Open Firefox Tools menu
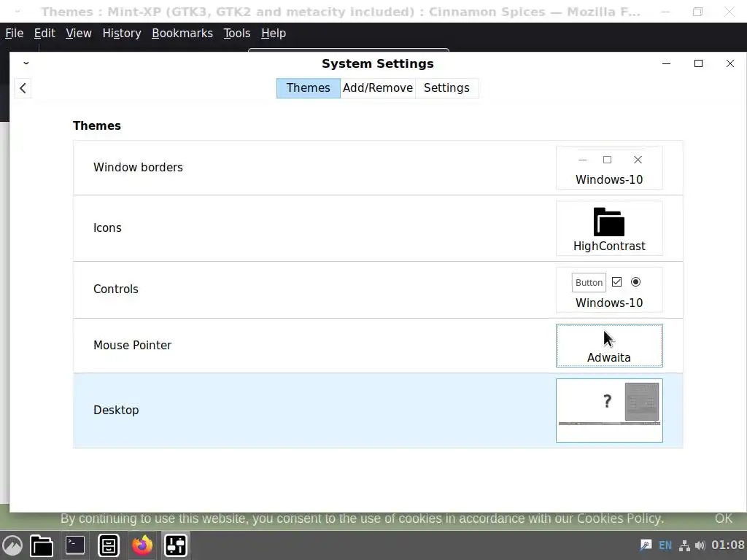The image size is (747, 560). [x=237, y=34]
